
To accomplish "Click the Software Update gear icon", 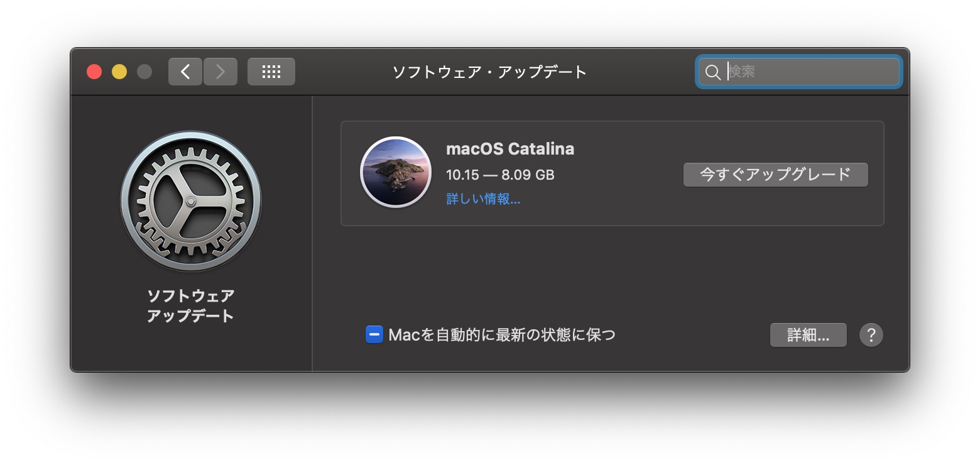I will coord(191,201).
